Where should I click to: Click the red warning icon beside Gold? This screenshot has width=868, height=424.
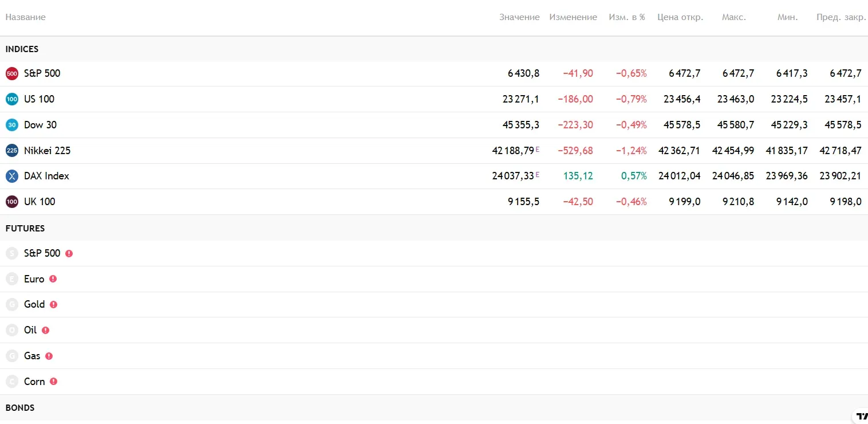tap(54, 305)
